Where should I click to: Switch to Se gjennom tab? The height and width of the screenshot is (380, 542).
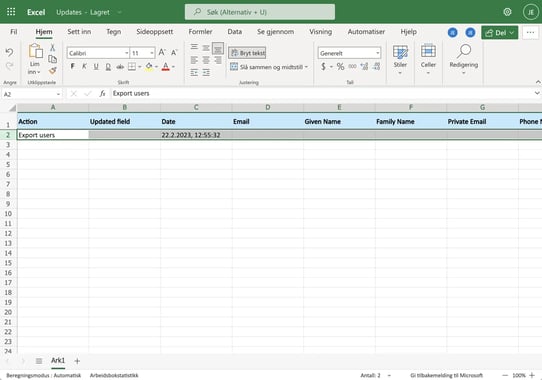[275, 32]
